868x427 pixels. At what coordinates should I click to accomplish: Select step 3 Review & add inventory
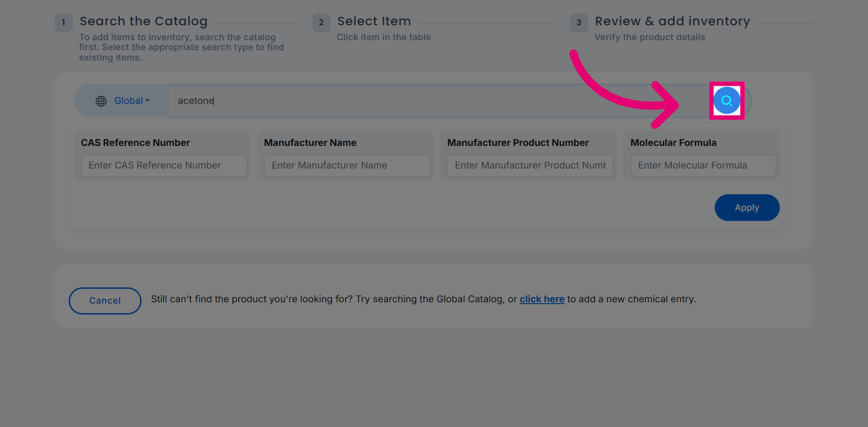[x=672, y=21]
